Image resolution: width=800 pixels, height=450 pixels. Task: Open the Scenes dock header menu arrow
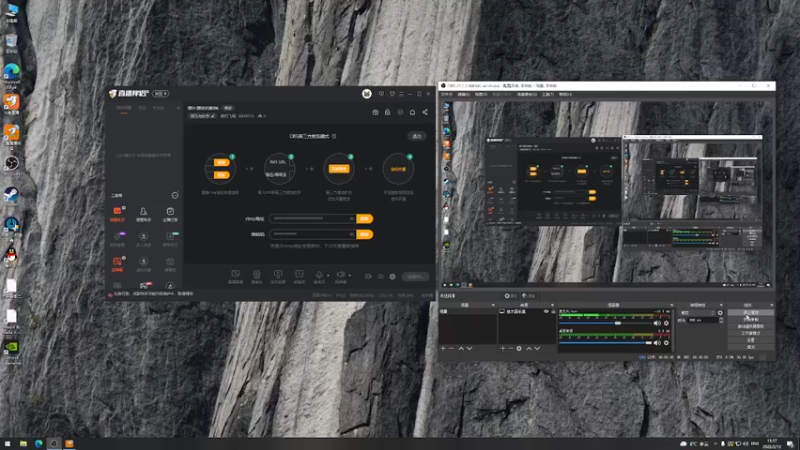(493, 305)
